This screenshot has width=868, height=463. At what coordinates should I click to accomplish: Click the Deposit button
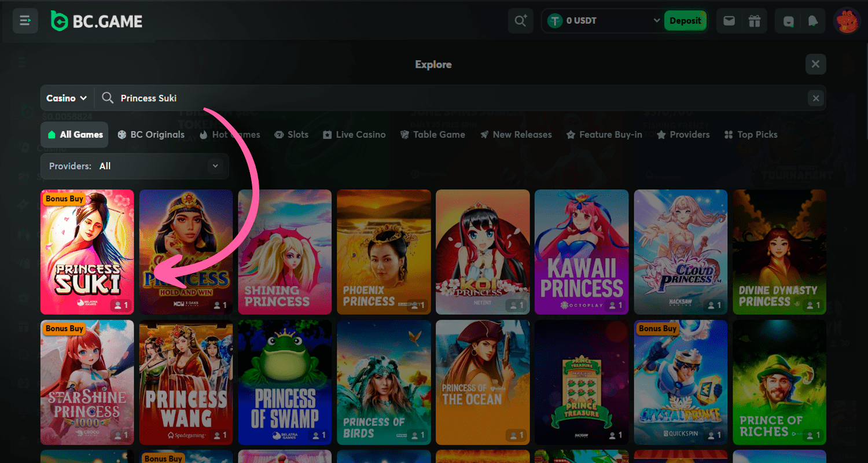pyautogui.click(x=685, y=21)
